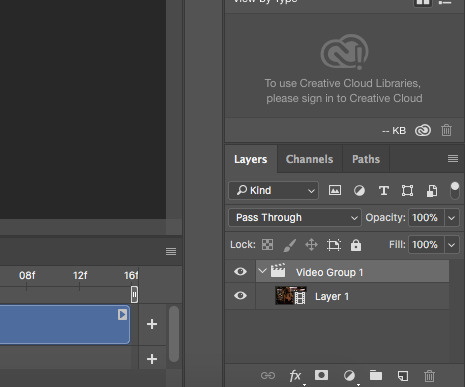Lock layer position
The width and height of the screenshot is (465, 387).
coord(311,245)
